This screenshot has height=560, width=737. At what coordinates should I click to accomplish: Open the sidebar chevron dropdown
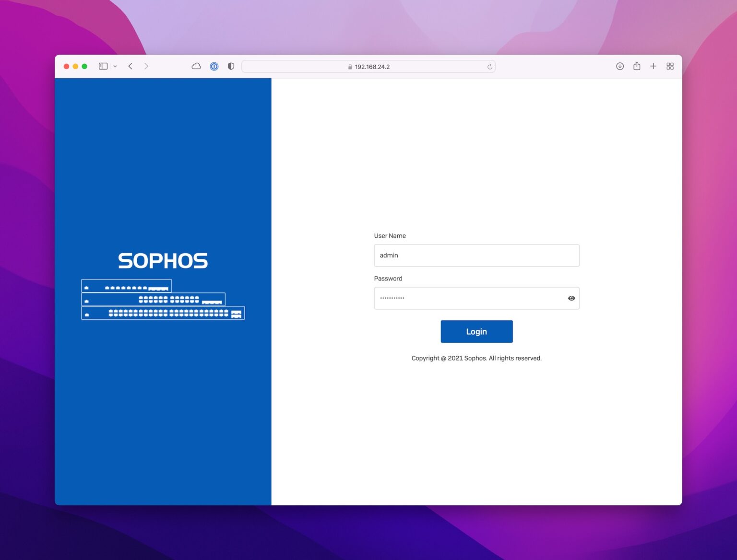click(x=114, y=66)
